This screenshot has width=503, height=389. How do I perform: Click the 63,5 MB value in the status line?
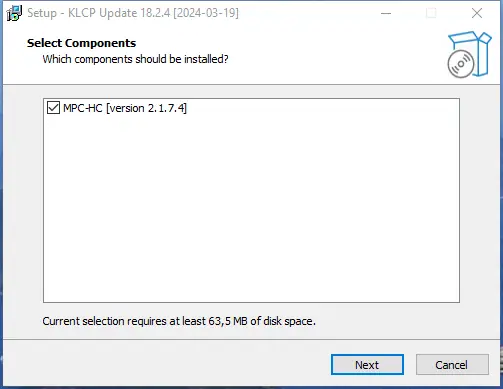[x=228, y=321]
